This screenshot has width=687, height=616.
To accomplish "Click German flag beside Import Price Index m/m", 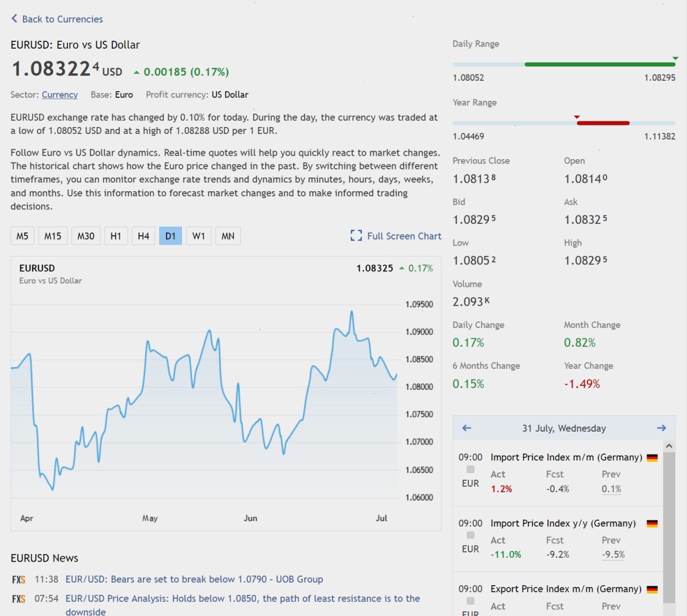I will tap(652, 458).
